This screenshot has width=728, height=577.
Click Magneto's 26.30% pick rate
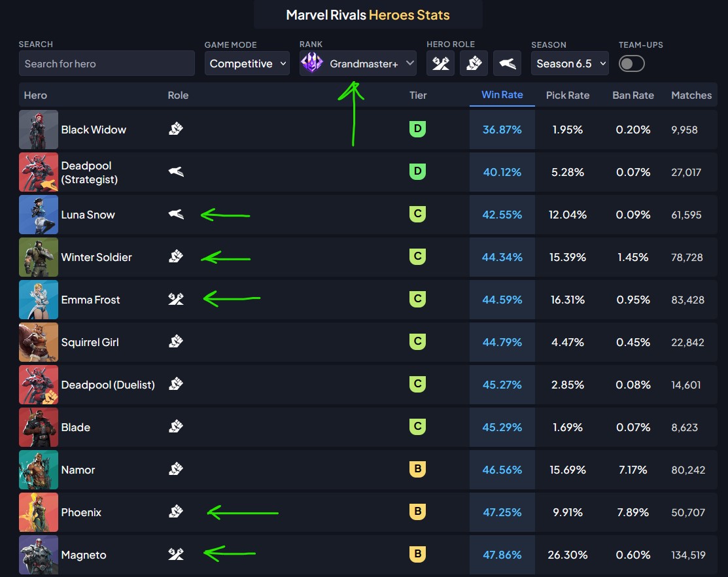pyautogui.click(x=567, y=555)
